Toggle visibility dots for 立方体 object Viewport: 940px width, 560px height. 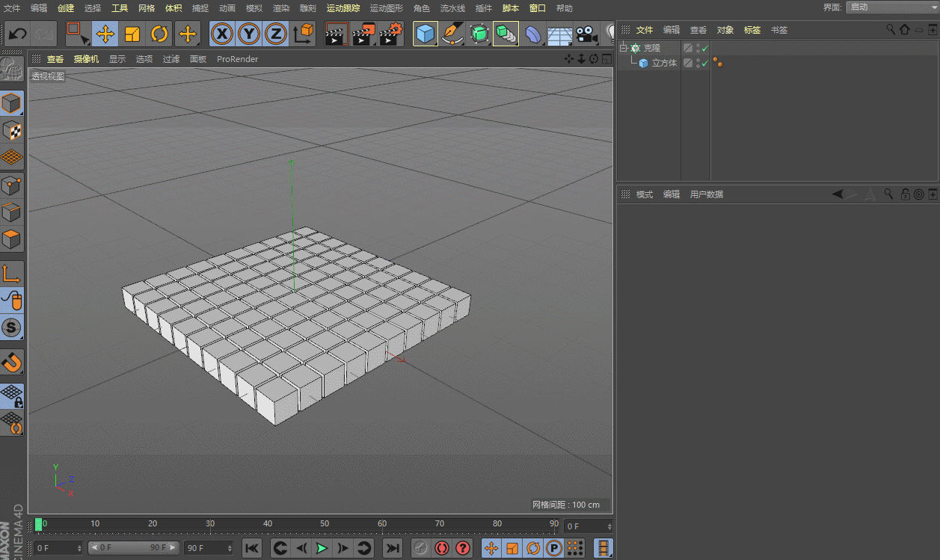point(698,63)
